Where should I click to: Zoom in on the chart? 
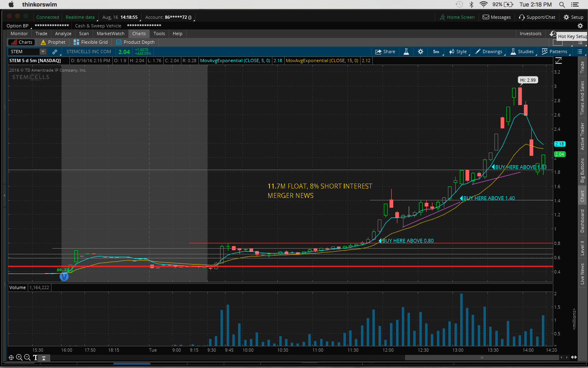(x=19, y=357)
